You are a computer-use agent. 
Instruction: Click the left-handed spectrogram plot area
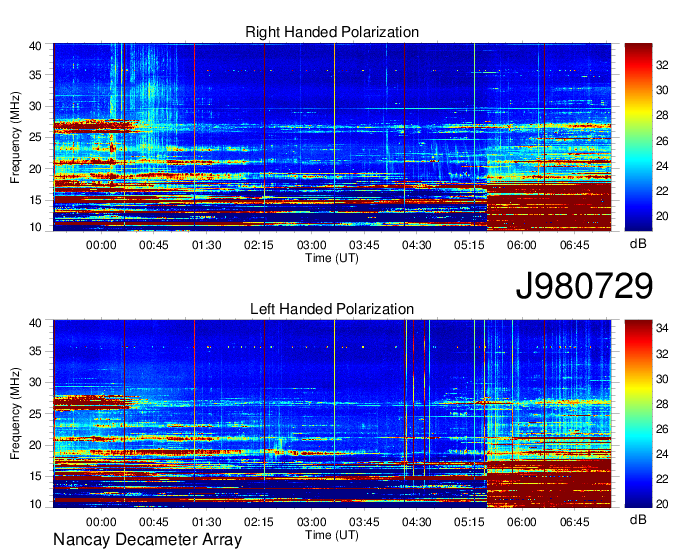[x=332, y=414]
